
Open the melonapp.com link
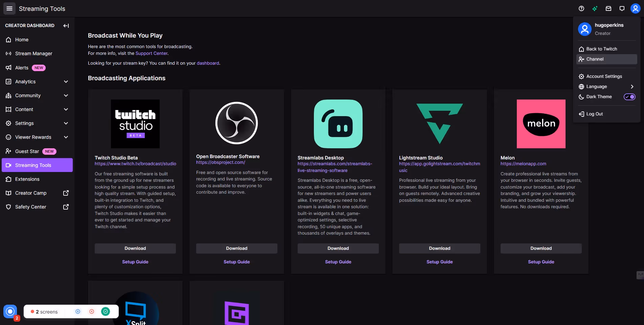(523, 164)
